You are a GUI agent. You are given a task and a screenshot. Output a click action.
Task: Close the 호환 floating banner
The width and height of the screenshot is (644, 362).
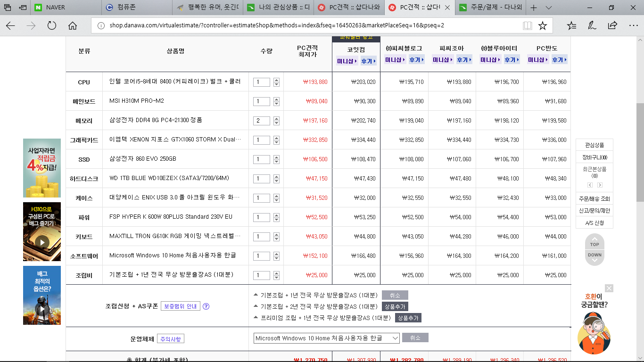(x=609, y=288)
